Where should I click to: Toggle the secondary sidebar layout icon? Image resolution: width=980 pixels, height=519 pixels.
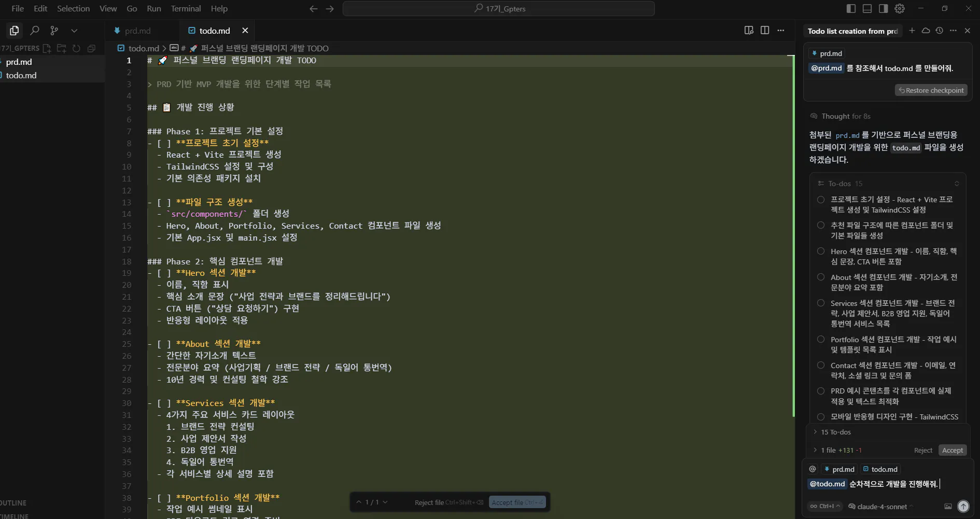884,9
